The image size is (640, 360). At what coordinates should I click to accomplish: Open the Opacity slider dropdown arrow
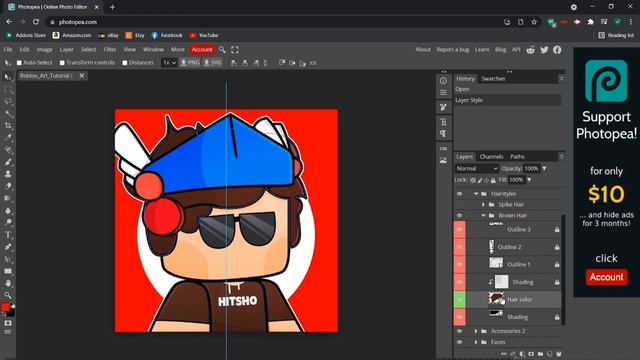coord(544,169)
